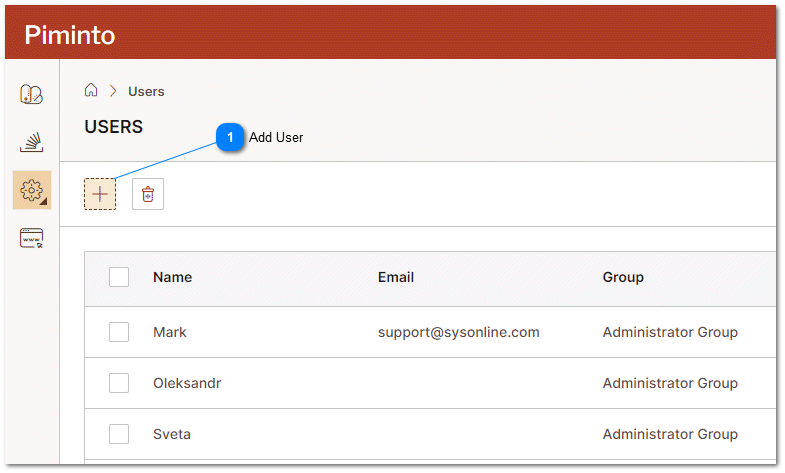Check the box for user Mark
Screen dimensions: 785x473
click(119, 333)
